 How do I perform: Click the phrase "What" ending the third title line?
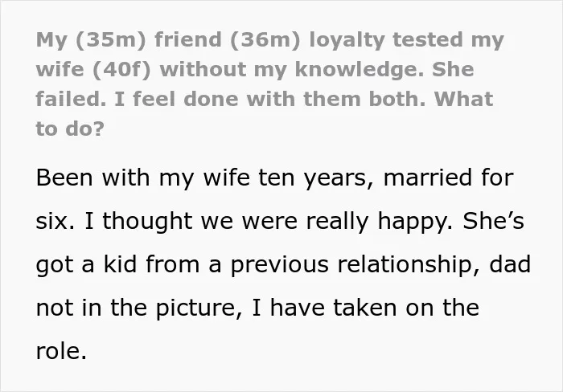click(x=463, y=100)
